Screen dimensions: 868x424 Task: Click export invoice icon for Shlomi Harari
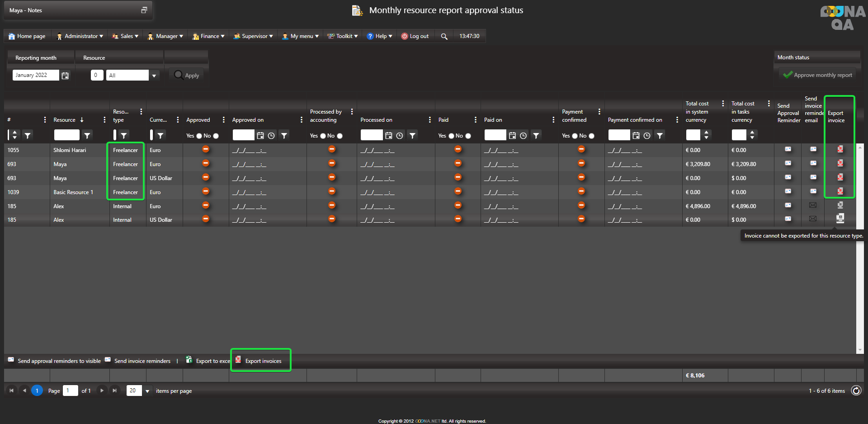click(840, 149)
